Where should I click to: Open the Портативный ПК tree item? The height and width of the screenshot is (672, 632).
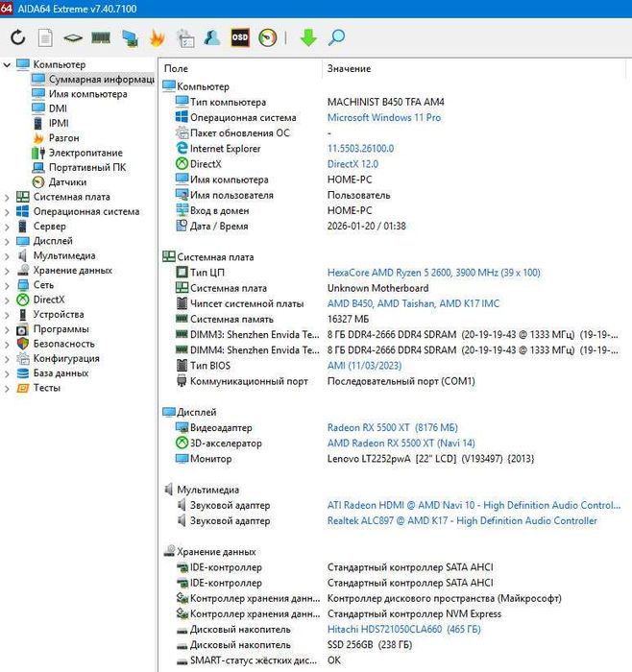pyautogui.click(x=87, y=168)
